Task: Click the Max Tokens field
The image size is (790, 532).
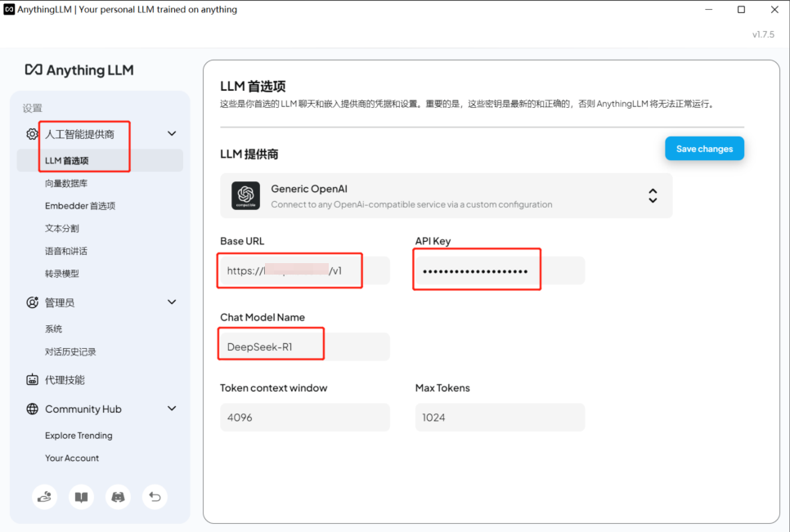Action: pos(500,418)
